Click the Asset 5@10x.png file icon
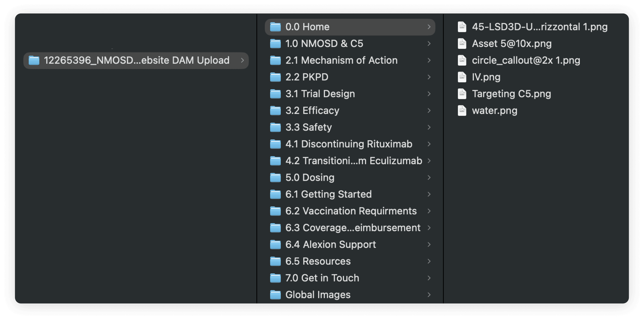The image size is (644, 320). pyautogui.click(x=462, y=43)
